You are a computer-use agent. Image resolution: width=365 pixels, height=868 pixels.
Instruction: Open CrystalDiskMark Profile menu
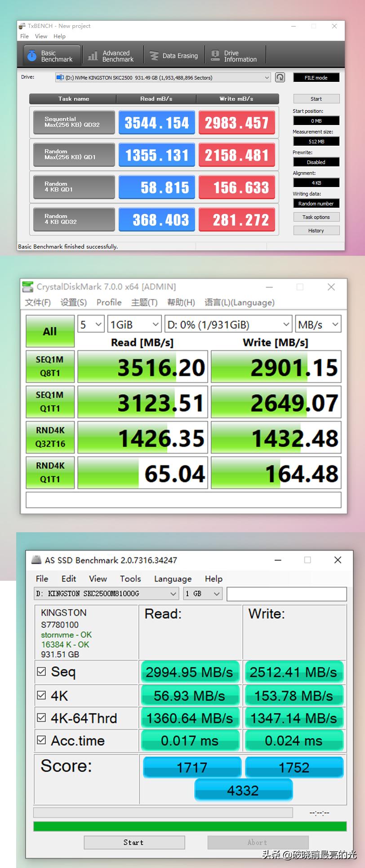(109, 303)
